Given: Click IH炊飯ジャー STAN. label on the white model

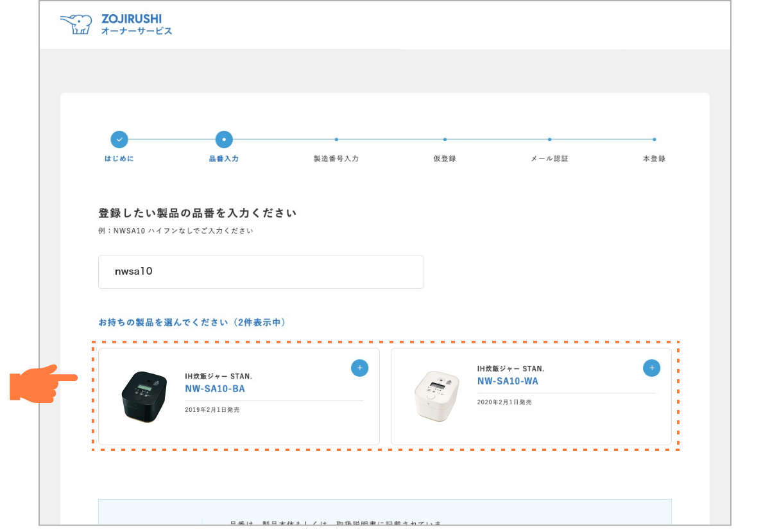Looking at the screenshot, I should 511,369.
